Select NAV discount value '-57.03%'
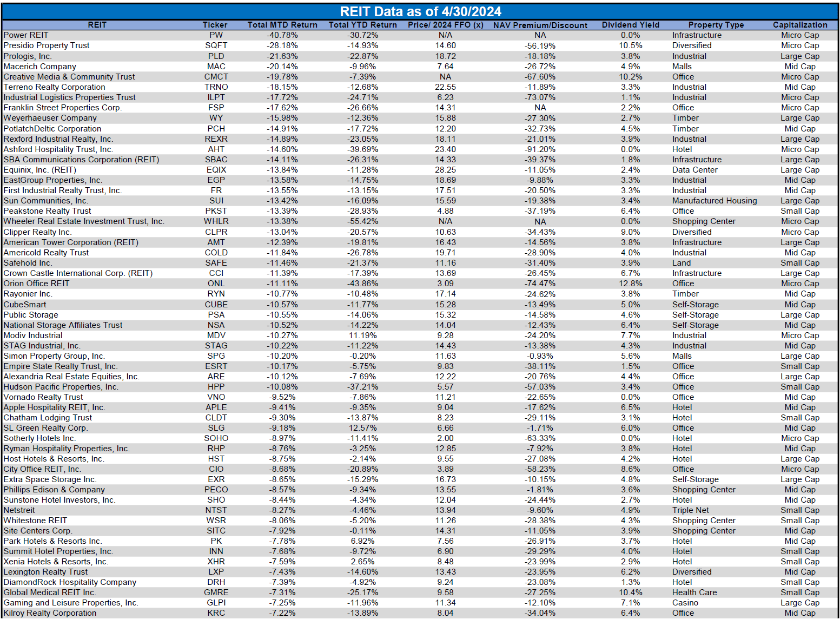The height and width of the screenshot is (619, 840). (x=540, y=387)
